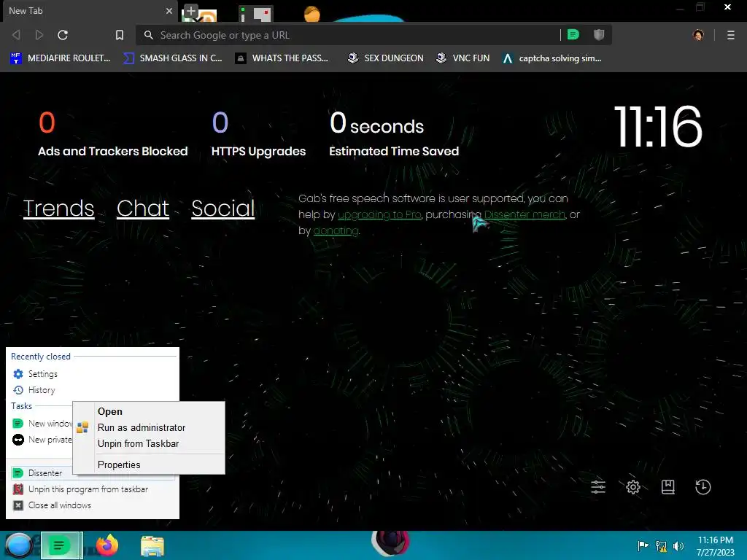Go forward with the right arrow

click(39, 35)
